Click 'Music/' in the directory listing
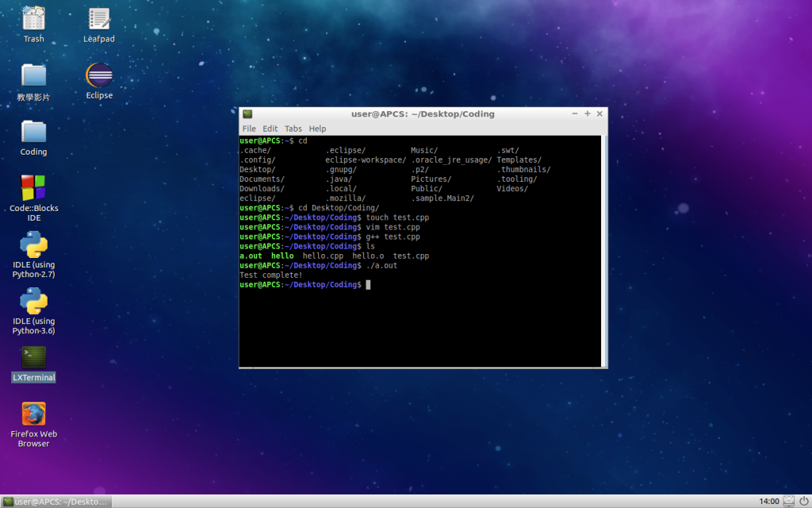 click(x=424, y=150)
